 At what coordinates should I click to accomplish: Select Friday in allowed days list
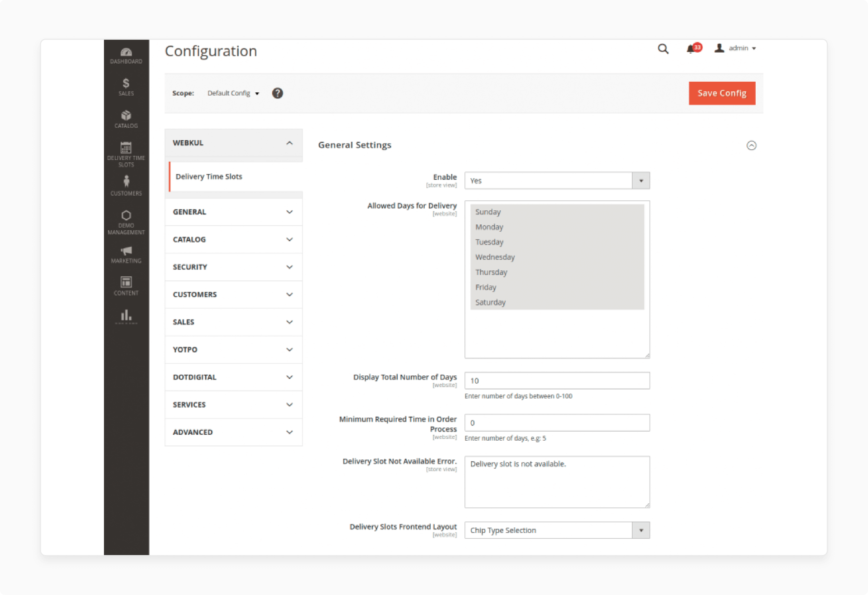(x=557, y=287)
